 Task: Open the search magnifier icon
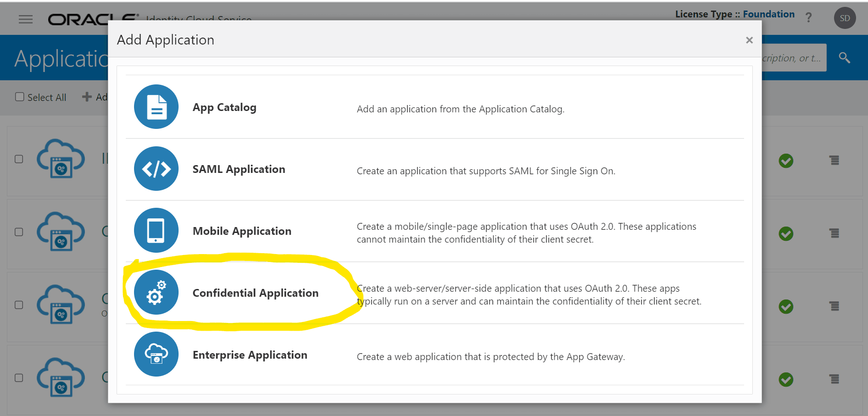pyautogui.click(x=845, y=57)
